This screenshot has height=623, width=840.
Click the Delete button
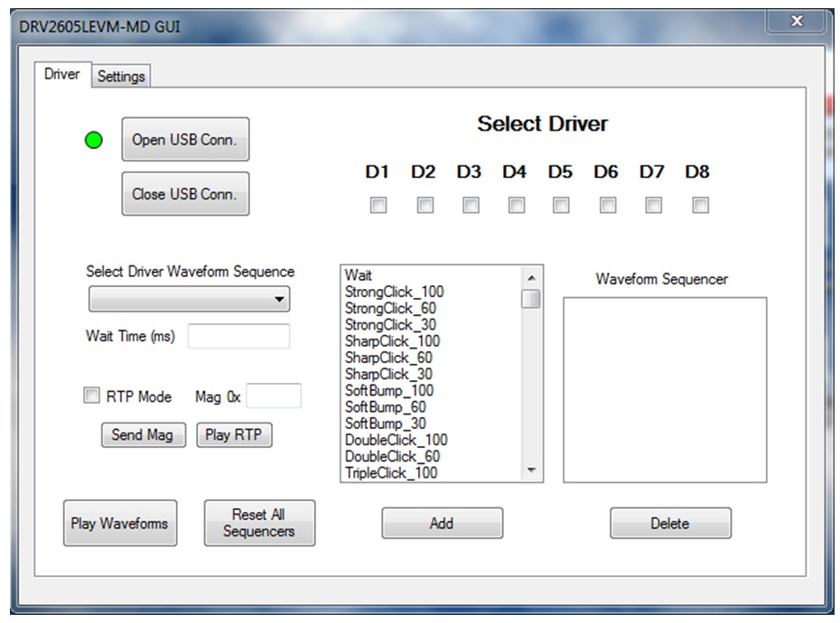[x=670, y=524]
